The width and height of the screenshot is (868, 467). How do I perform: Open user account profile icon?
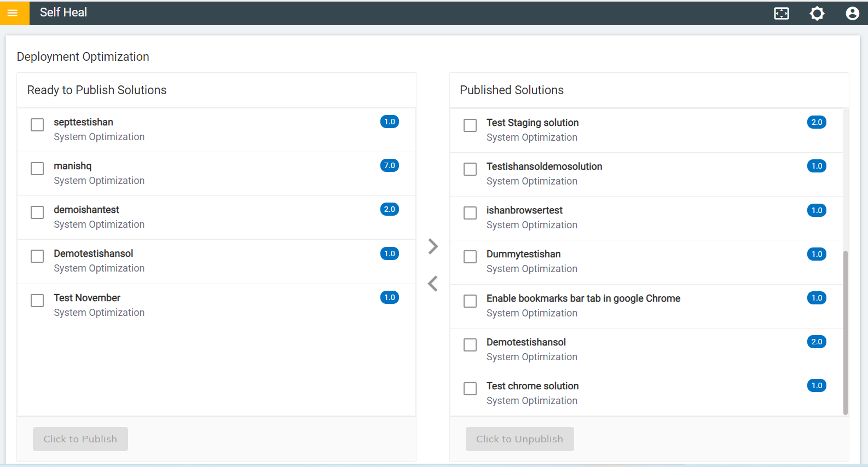[852, 13]
